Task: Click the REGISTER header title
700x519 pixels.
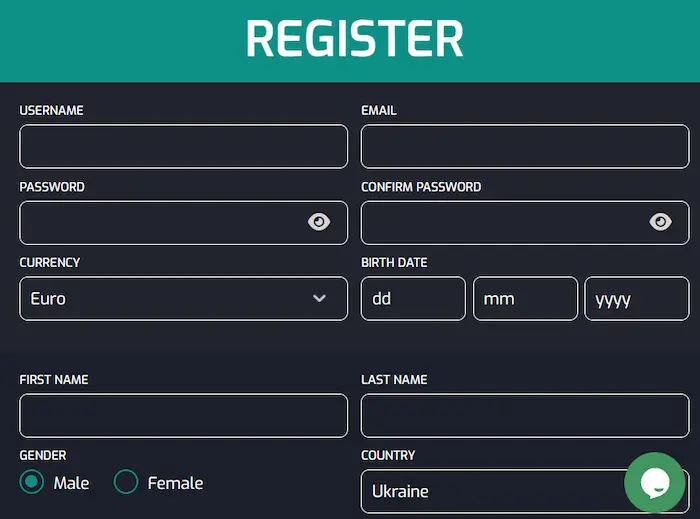Action: tap(355, 39)
